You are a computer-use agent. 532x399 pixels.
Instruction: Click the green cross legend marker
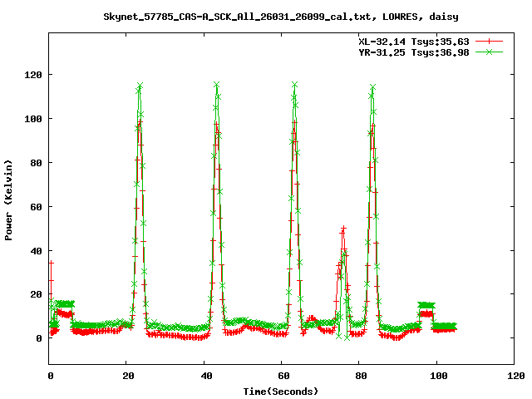coord(489,52)
